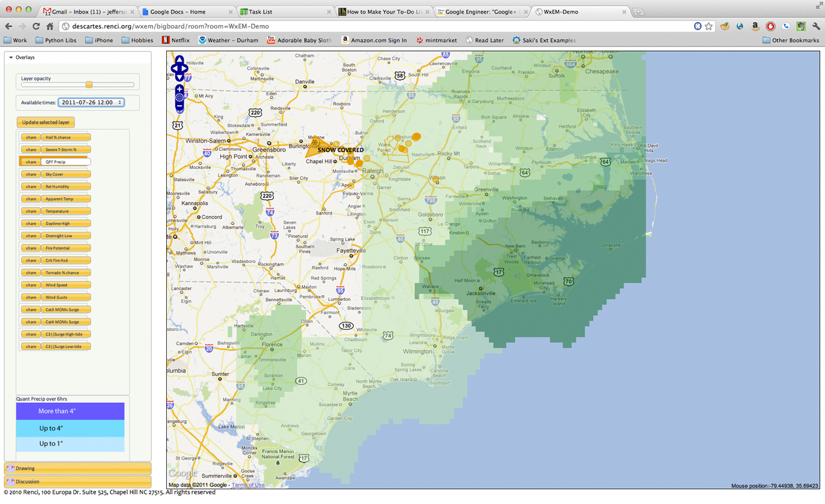Viewport: 825px width, 504px height.
Task: Click the map zoom in plus button
Action: click(179, 90)
